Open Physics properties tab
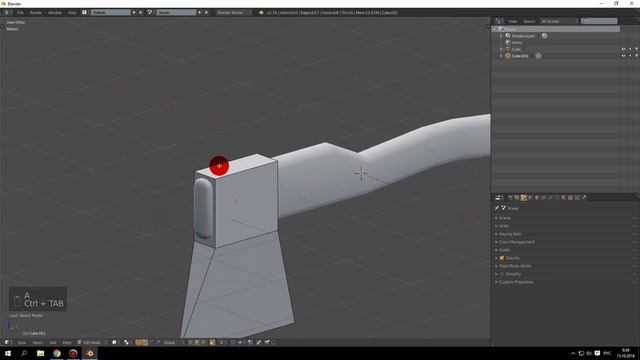The width and height of the screenshot is (640, 360). [x=584, y=198]
